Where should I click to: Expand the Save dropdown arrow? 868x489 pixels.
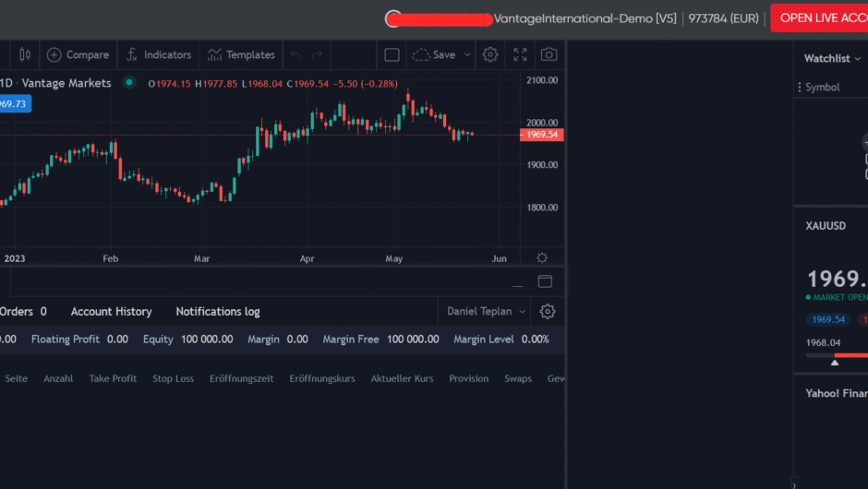coord(467,54)
